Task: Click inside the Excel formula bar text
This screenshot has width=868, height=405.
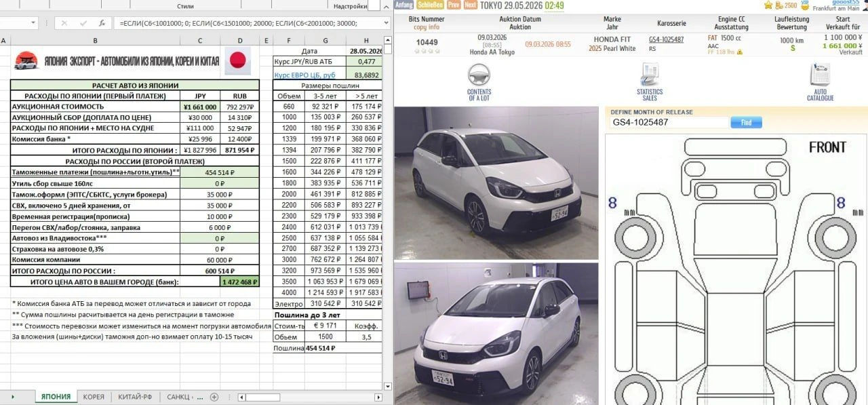Action: [248, 22]
